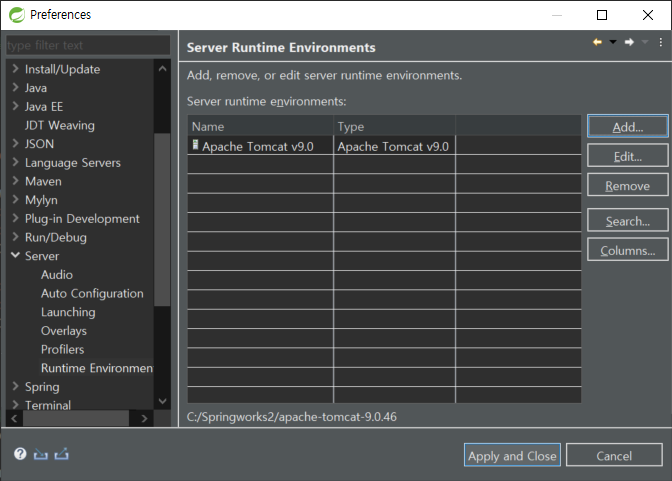The width and height of the screenshot is (672, 481).
Task: Click the Remove button
Action: (627, 185)
